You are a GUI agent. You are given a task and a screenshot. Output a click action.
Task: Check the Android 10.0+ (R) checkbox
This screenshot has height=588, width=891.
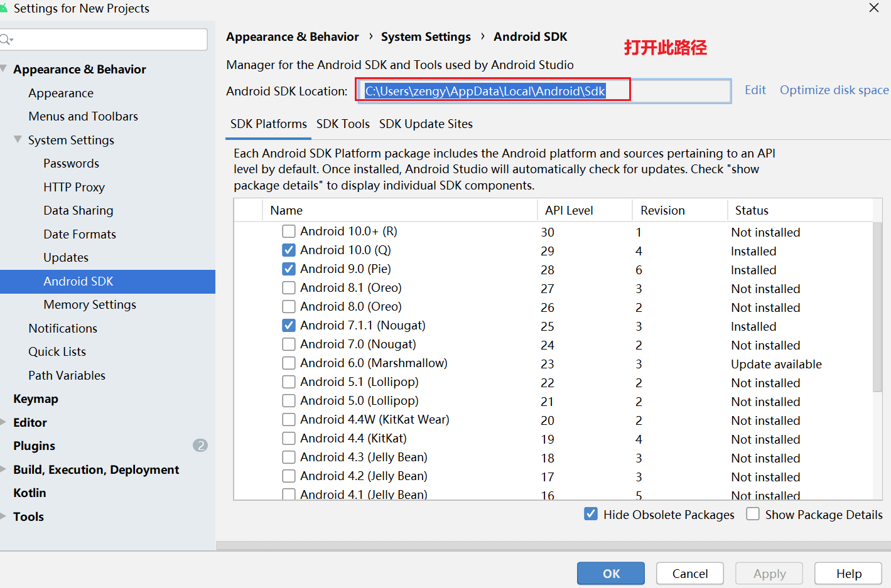pyautogui.click(x=289, y=232)
